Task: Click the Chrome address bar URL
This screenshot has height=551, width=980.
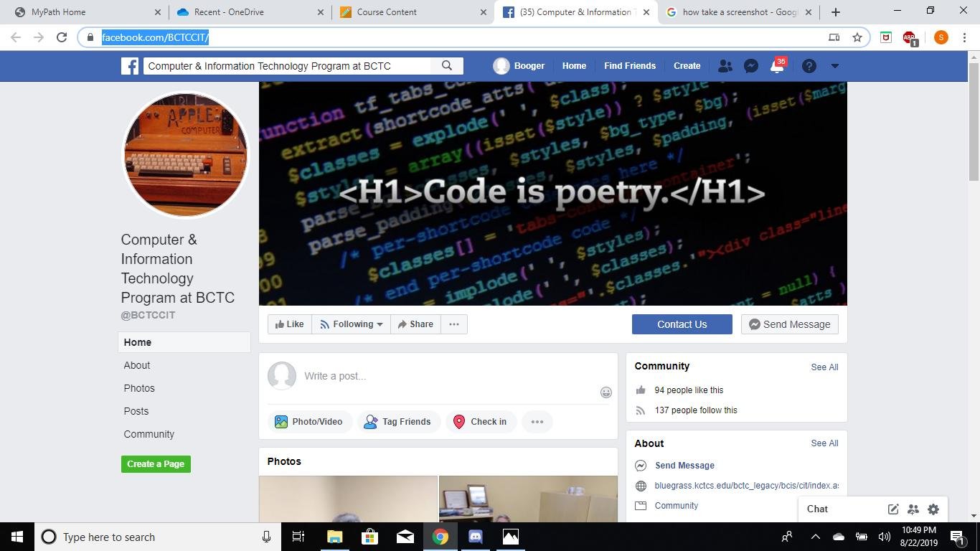Action: click(155, 37)
